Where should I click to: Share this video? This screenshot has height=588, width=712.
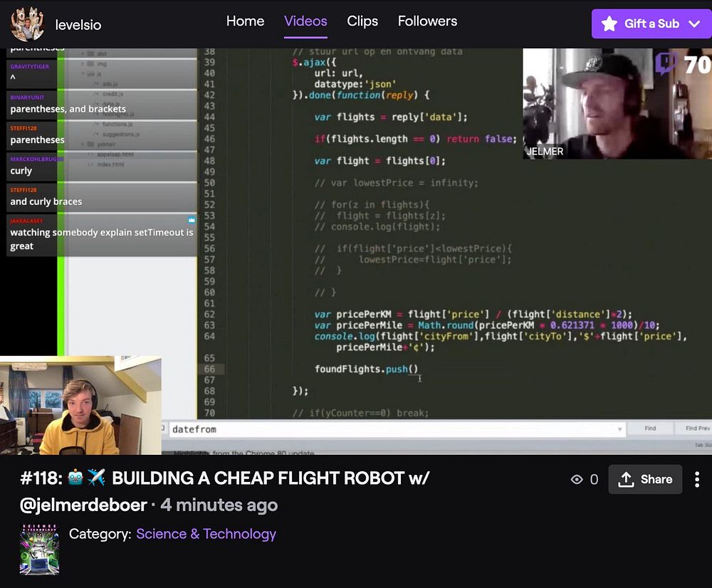pos(645,479)
